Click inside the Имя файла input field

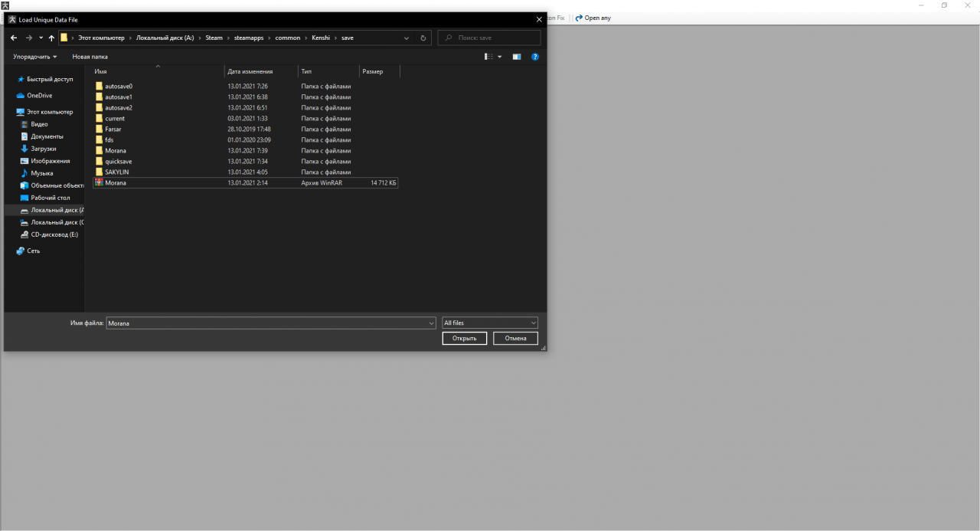point(268,323)
